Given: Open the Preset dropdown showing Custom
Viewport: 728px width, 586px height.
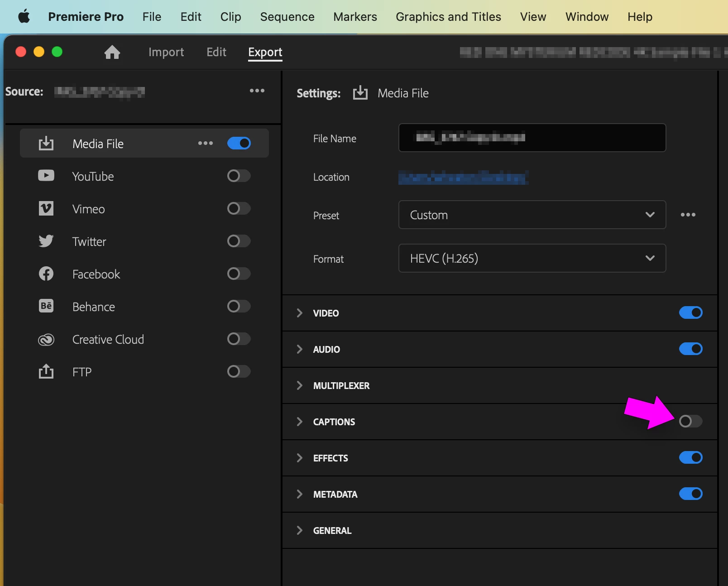Looking at the screenshot, I should pyautogui.click(x=532, y=215).
